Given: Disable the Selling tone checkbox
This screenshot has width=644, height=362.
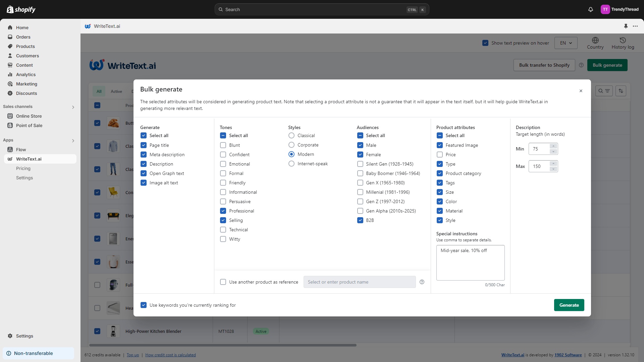Looking at the screenshot, I should tap(223, 220).
